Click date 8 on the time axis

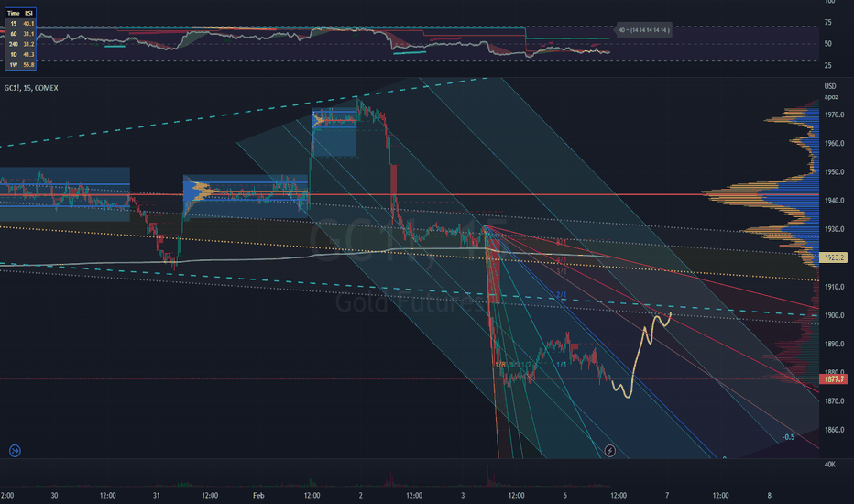[x=770, y=495]
